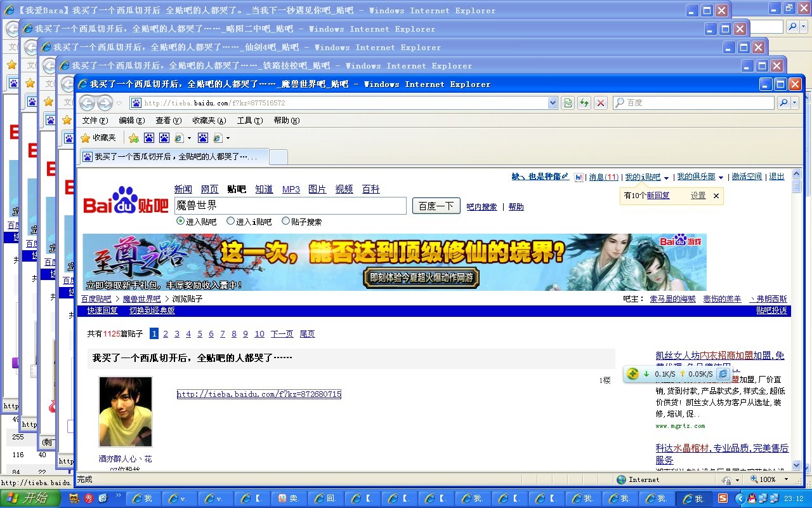This screenshot has width=812, height=508.
Task: Click 切换到经典版 link
Action: tap(152, 311)
